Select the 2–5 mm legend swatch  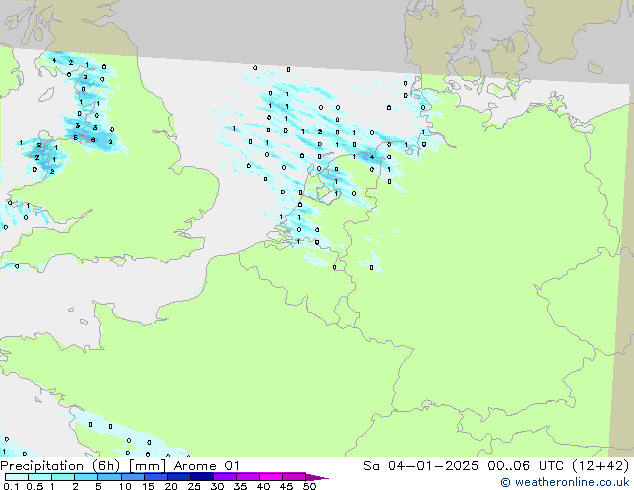point(86,477)
